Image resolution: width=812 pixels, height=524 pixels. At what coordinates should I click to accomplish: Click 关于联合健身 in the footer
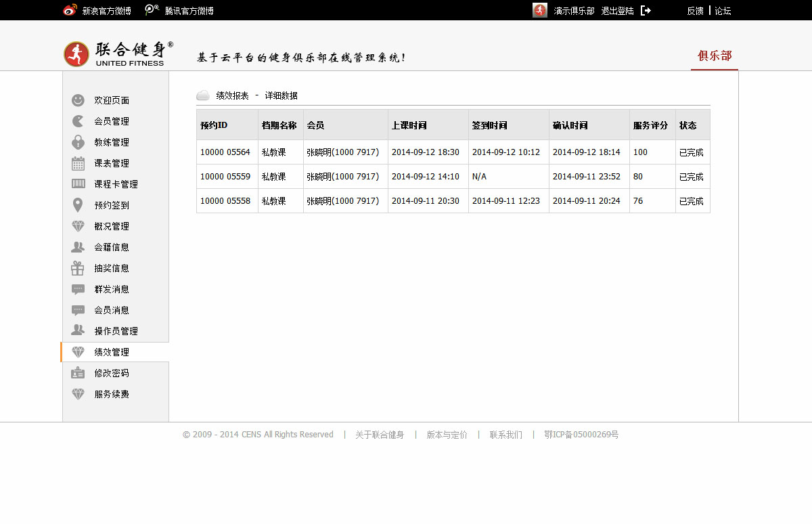click(x=380, y=435)
